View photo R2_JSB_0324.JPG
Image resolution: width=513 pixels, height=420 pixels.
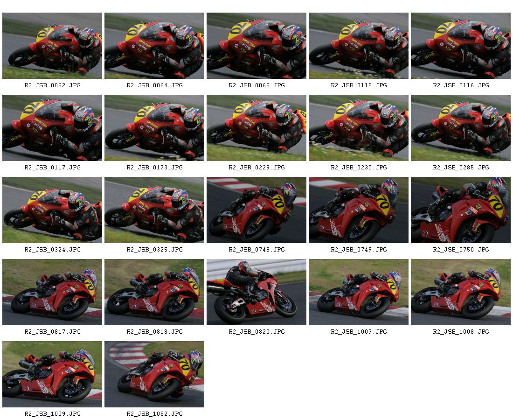(52, 210)
